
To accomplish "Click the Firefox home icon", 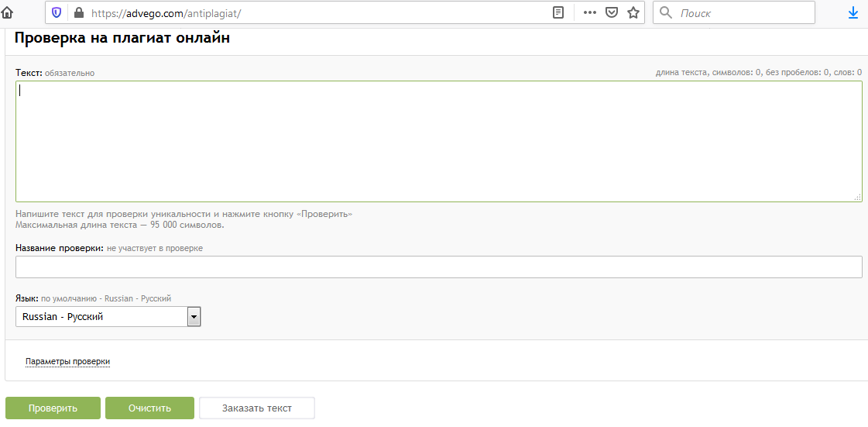I will pyautogui.click(x=7, y=12).
